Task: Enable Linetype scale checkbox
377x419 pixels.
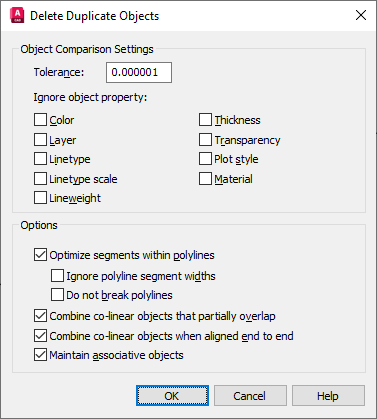Action: pyautogui.click(x=40, y=179)
